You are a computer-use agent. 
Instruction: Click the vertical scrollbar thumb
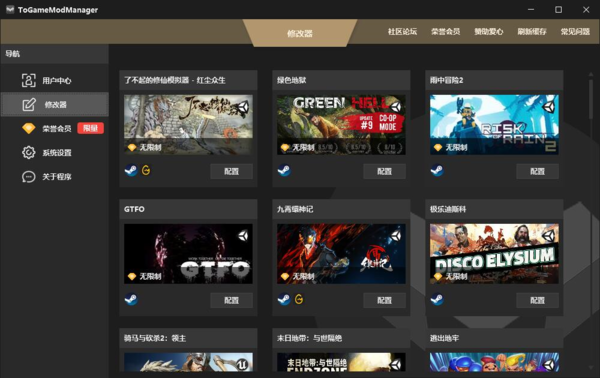tap(591, 99)
